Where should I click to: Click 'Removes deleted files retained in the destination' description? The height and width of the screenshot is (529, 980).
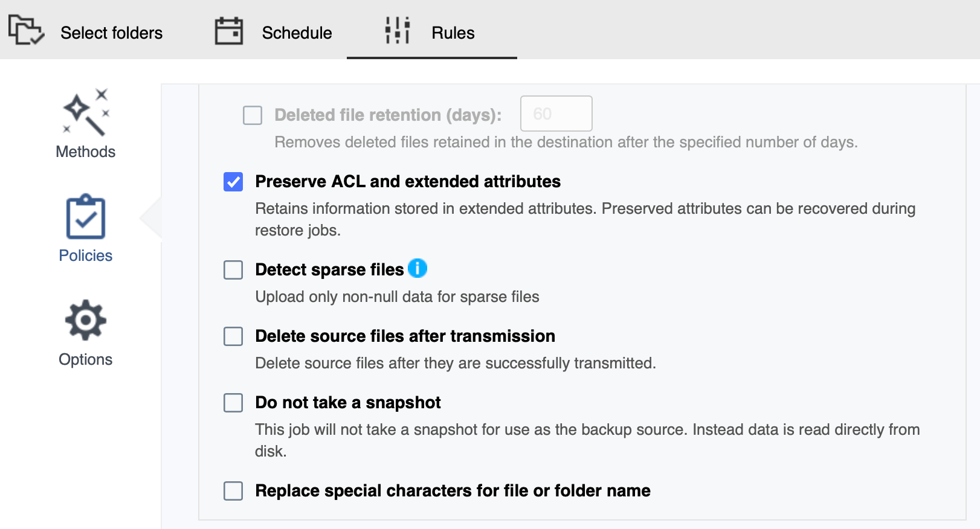(566, 142)
